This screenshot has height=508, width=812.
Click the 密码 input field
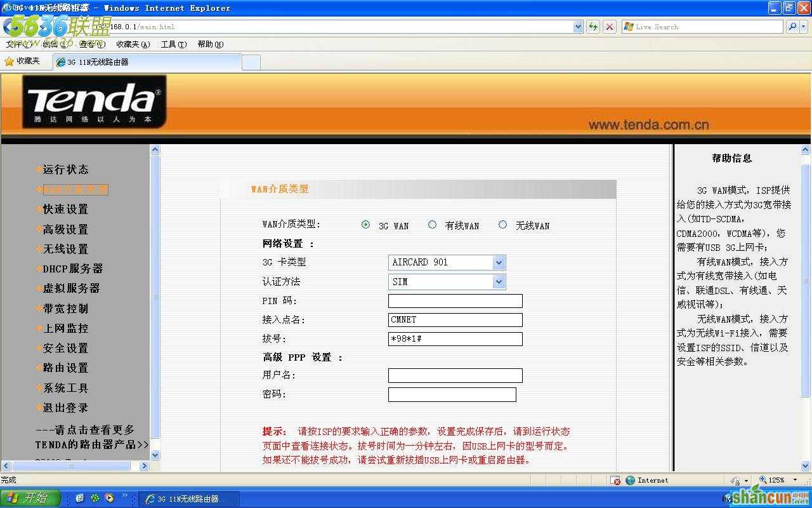coord(452,394)
